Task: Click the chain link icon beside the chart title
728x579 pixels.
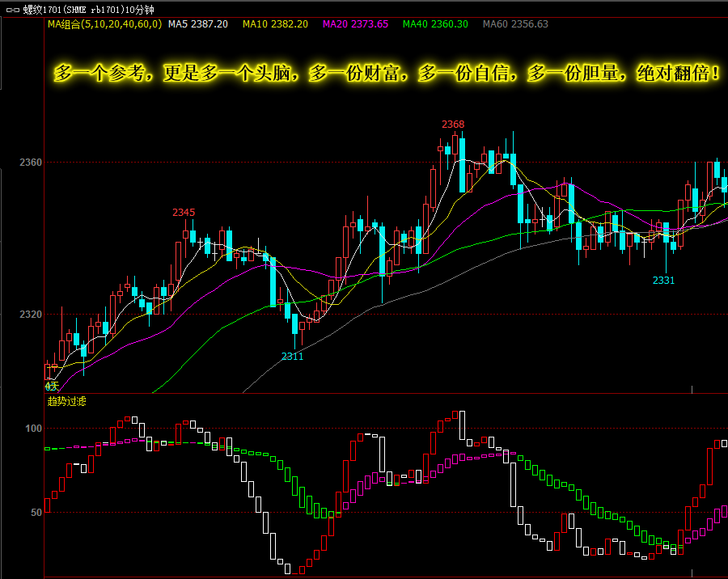Action: point(12,10)
